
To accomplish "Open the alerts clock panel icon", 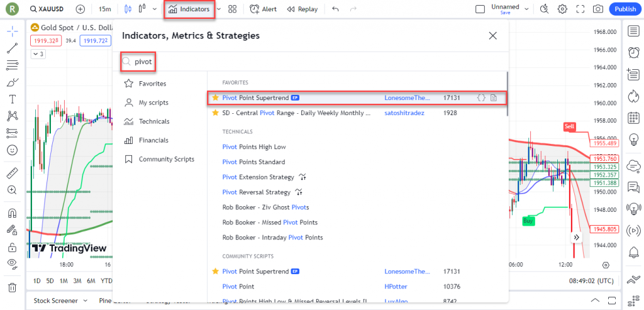I will [x=633, y=52].
